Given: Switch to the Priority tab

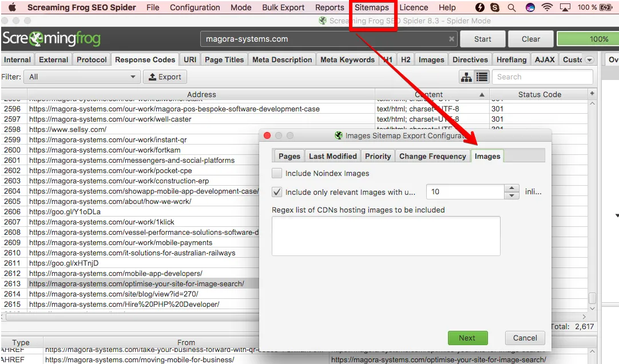Looking at the screenshot, I should point(378,156).
